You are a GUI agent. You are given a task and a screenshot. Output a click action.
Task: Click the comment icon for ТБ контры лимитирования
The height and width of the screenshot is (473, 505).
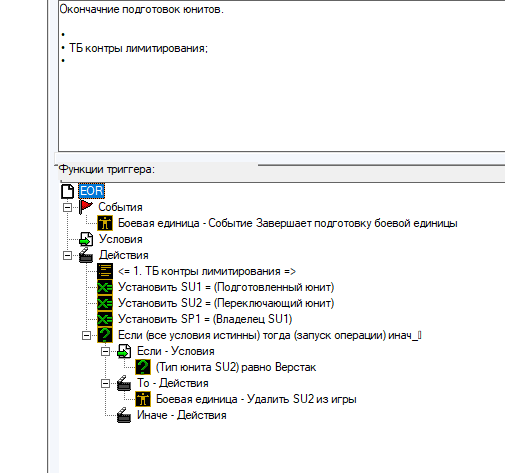(x=105, y=271)
